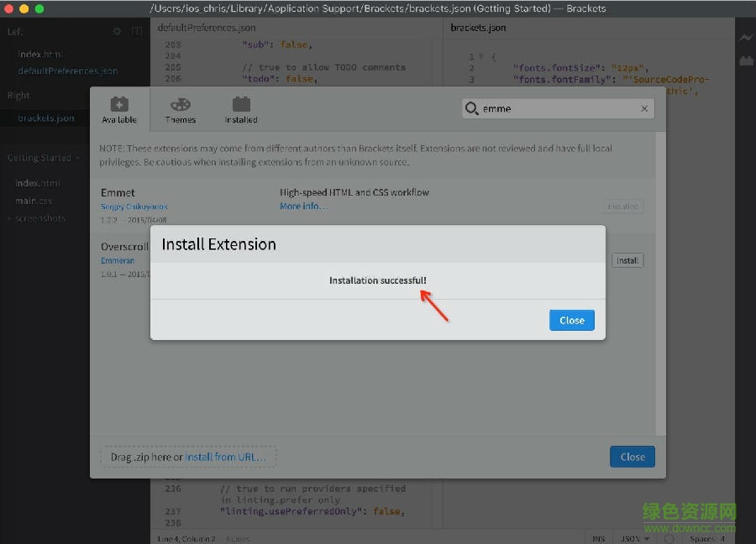Image resolution: width=756 pixels, height=544 pixels.
Task: Click the green zoom window button
Action: [x=39, y=8]
